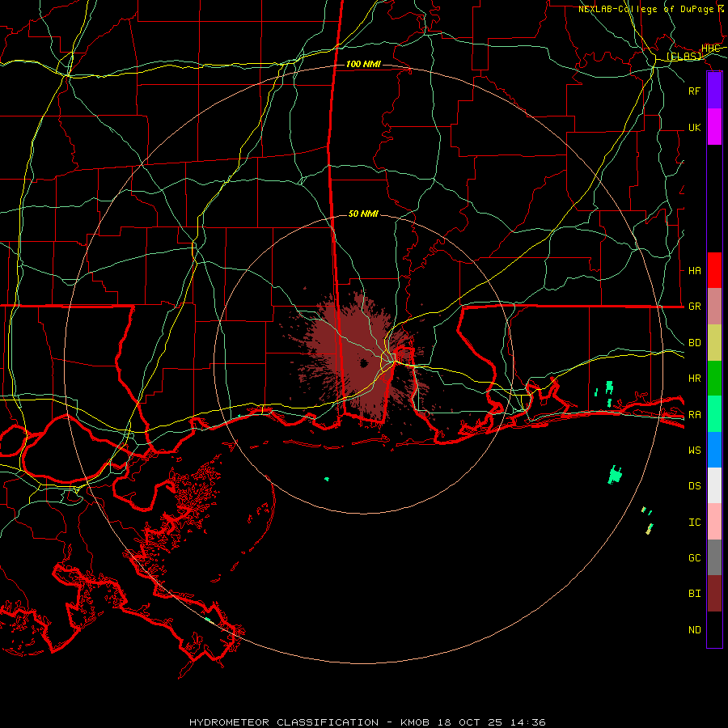Click the HHC product code label
Image resolution: width=728 pixels, height=728 pixels.
tap(710, 49)
